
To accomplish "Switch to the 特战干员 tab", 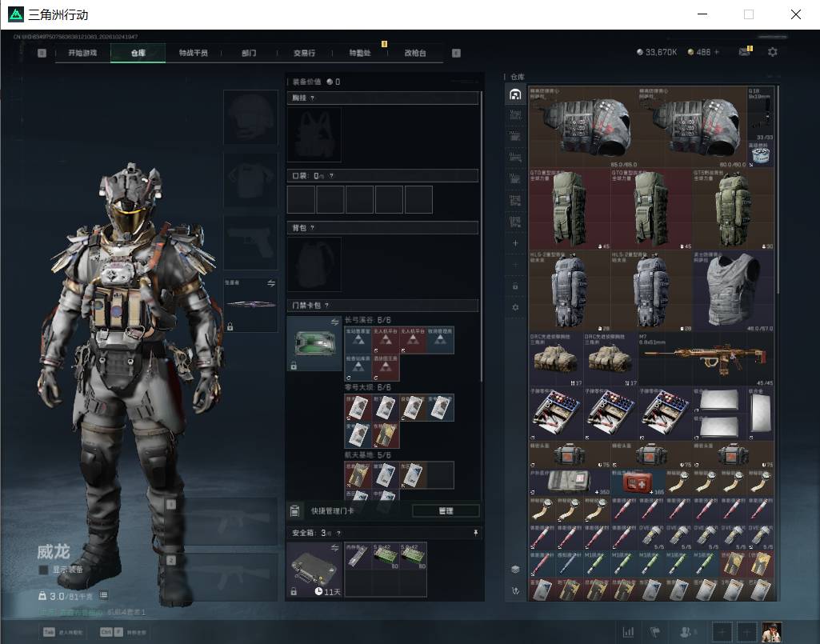I will coord(194,53).
